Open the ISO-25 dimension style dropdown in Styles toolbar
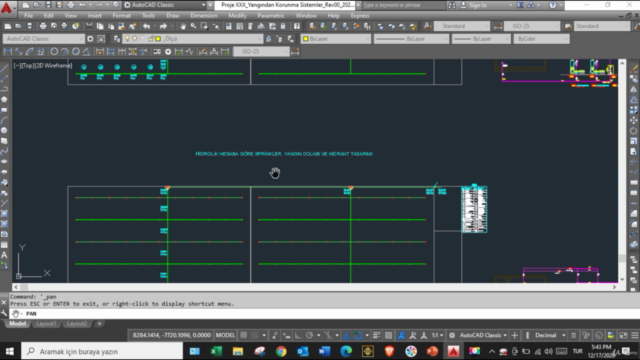 531,26
